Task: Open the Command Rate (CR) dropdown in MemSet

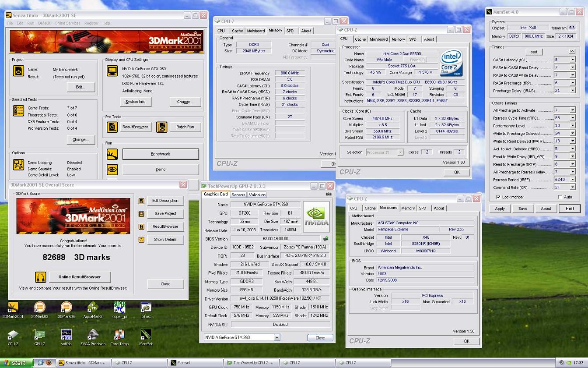Action: [572, 188]
